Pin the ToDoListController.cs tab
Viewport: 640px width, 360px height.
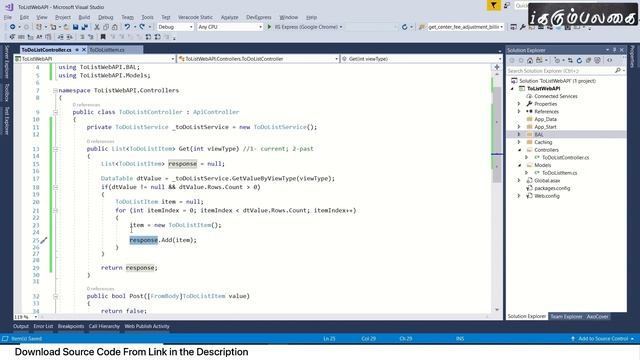click(x=77, y=50)
